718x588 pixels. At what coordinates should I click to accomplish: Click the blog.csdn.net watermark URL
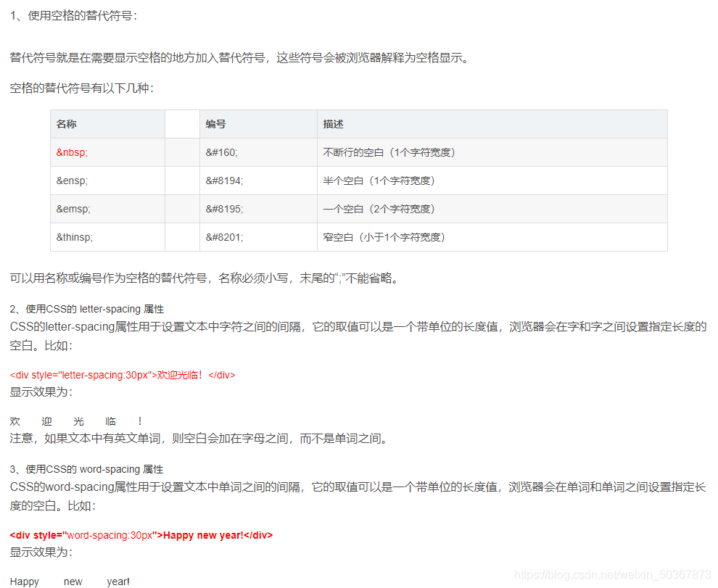pyautogui.click(x=613, y=574)
